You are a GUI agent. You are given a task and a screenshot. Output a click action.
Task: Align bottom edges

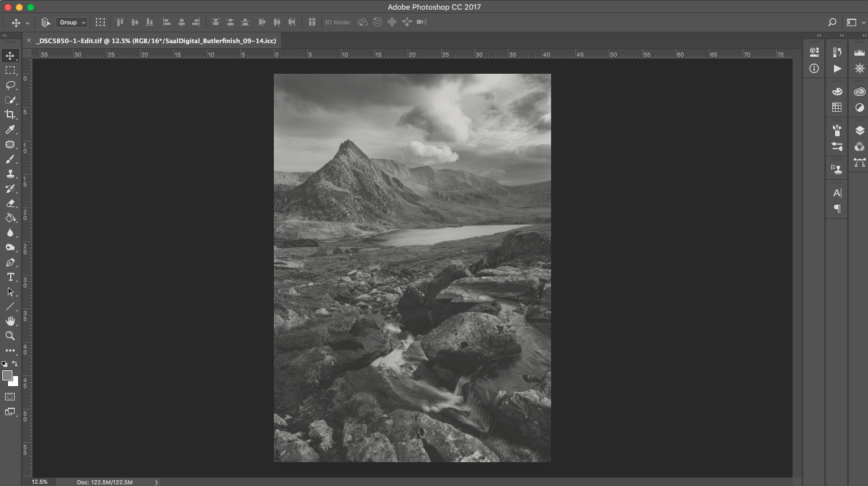click(x=150, y=22)
